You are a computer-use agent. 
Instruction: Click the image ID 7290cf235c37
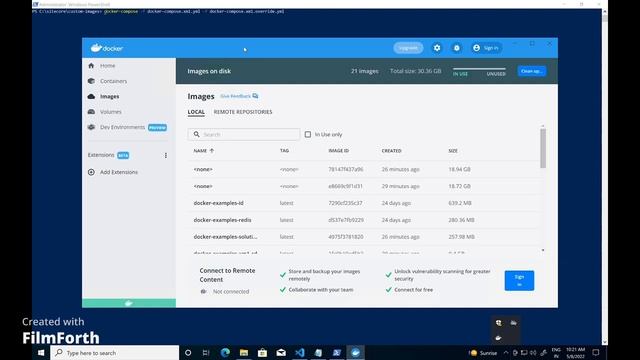(x=345, y=203)
